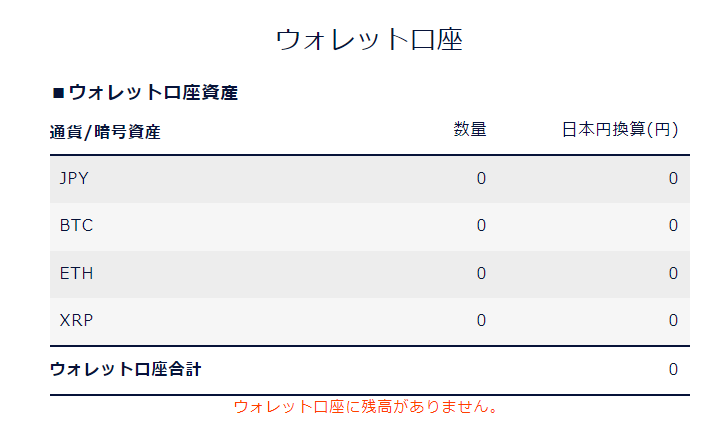Click the ウォレット口座合計 total label

click(125, 369)
